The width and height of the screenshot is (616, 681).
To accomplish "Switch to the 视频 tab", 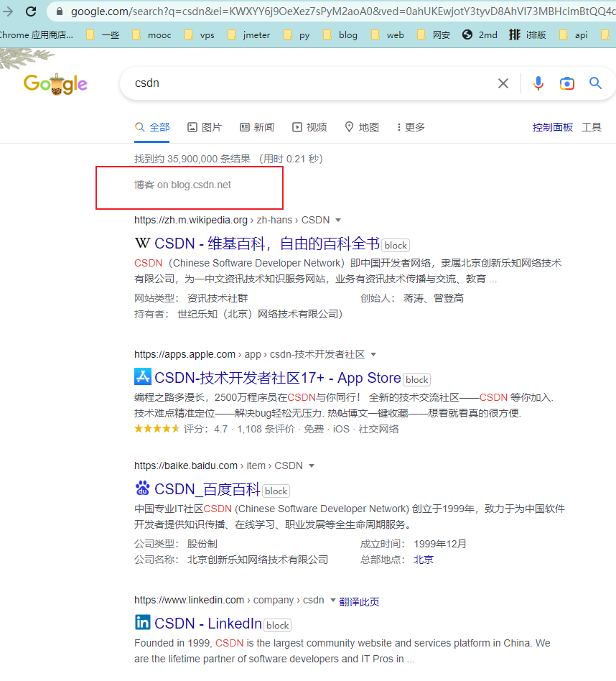I will pos(309,127).
